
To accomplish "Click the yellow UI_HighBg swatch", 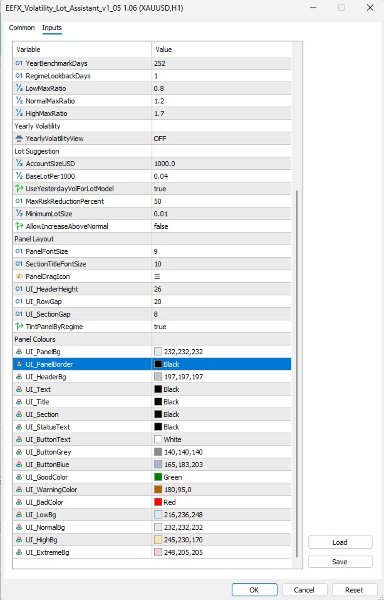I will (158, 540).
